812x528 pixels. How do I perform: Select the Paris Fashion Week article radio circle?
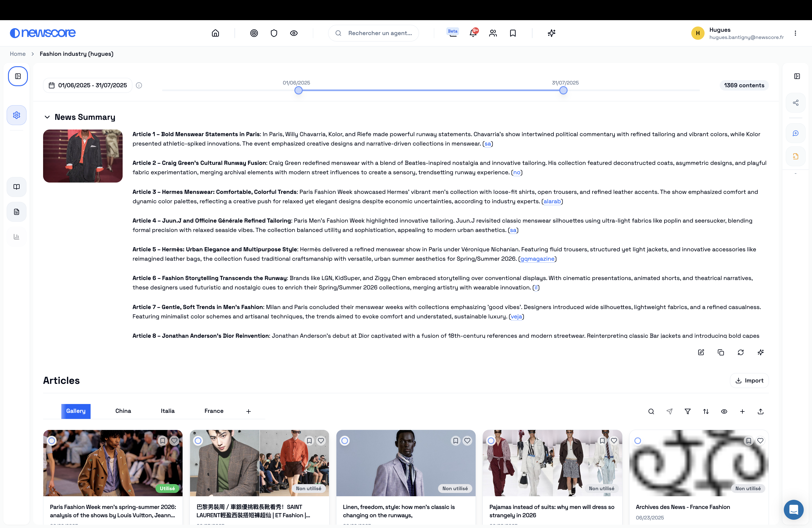pyautogui.click(x=52, y=441)
